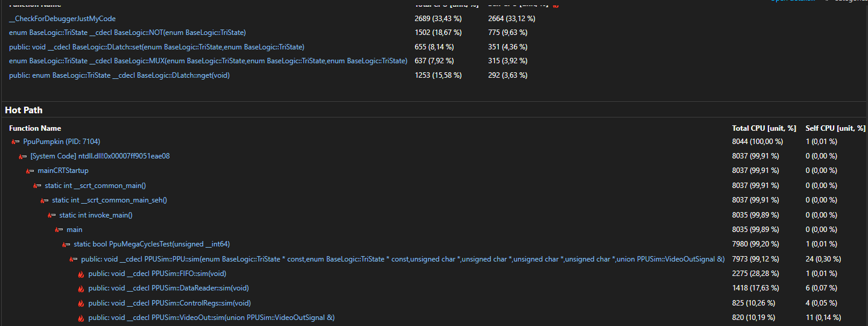This screenshot has width=868, height=326.
Task: Click self CPU value 24 (0,30 %)
Action: (823, 259)
